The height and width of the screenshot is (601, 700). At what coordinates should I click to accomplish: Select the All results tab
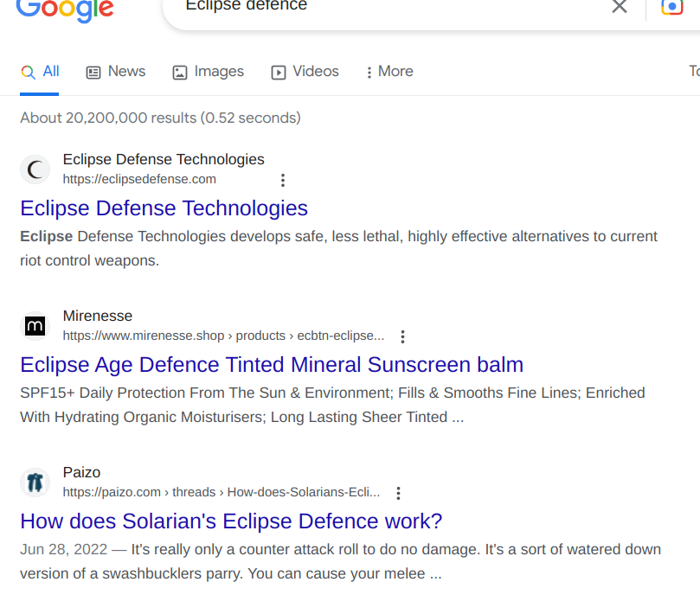click(x=40, y=72)
